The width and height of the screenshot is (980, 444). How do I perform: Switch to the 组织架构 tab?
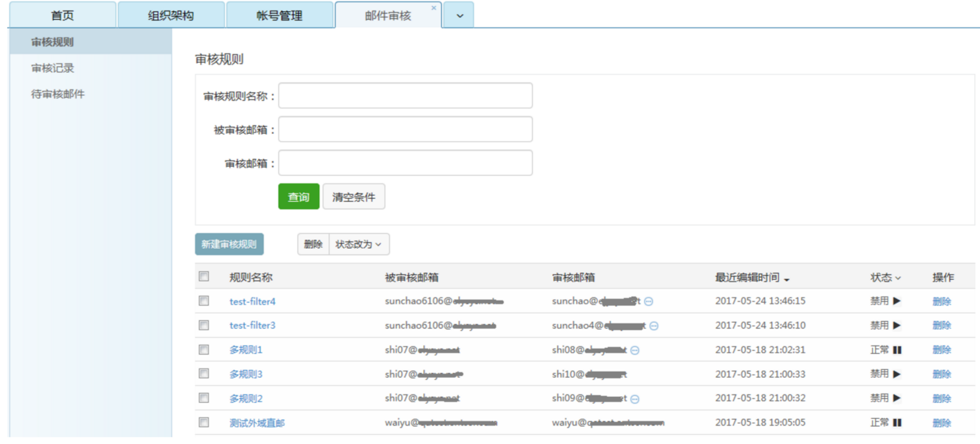tap(171, 16)
